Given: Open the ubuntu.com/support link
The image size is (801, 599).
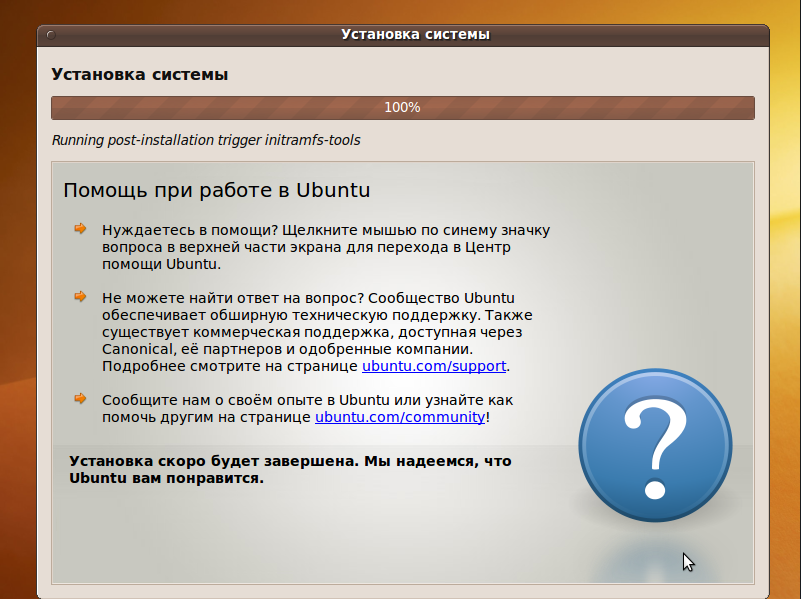Looking at the screenshot, I should (434, 366).
